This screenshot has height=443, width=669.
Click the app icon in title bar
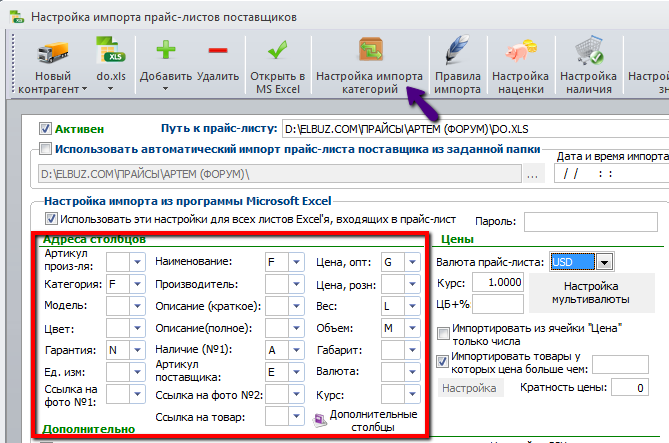point(17,17)
